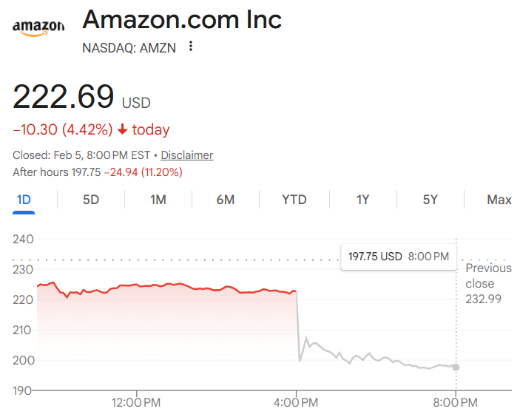Show the Max time range
This screenshot has width=520, height=420.
[499, 200]
